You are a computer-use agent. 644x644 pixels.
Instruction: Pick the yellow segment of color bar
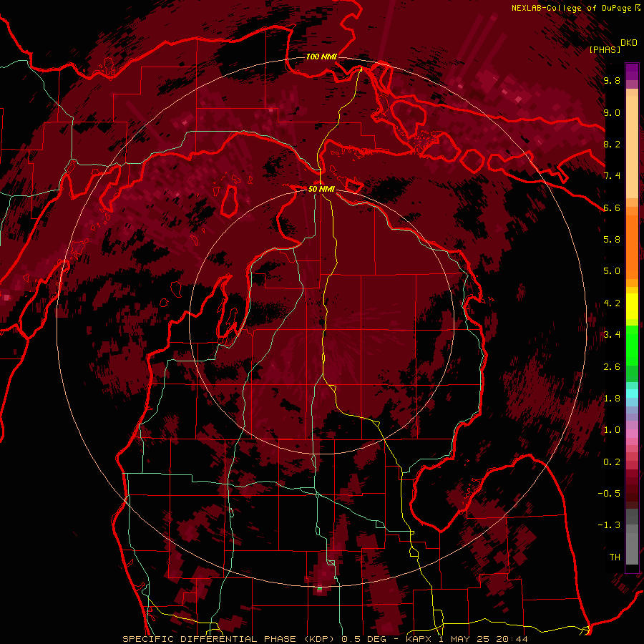(x=632, y=306)
